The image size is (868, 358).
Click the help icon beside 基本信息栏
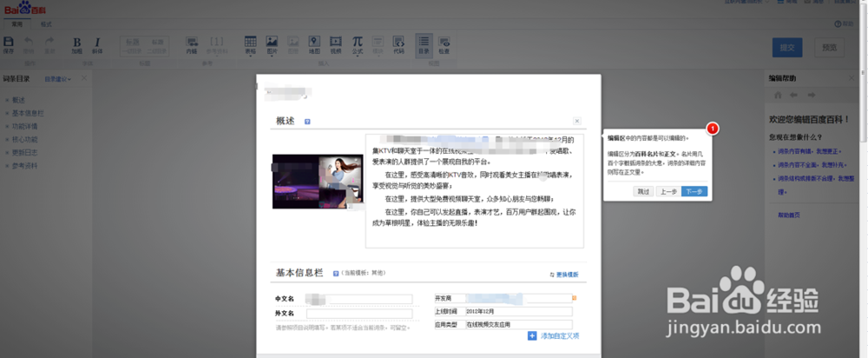335,273
